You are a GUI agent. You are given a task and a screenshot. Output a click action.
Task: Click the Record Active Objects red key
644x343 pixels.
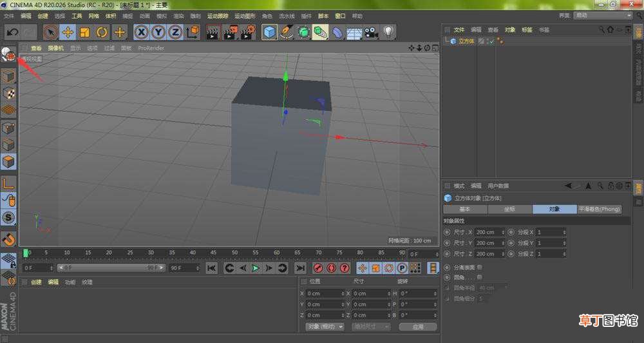(x=318, y=268)
